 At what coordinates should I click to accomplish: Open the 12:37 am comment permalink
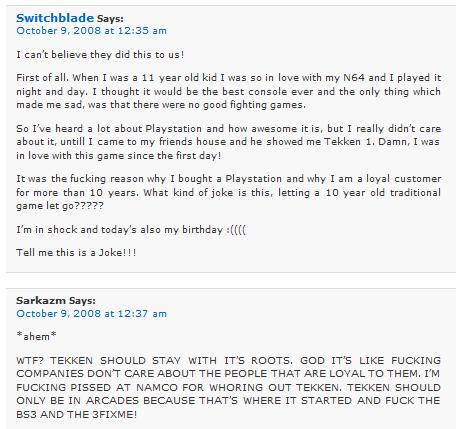pyautogui.click(x=91, y=314)
